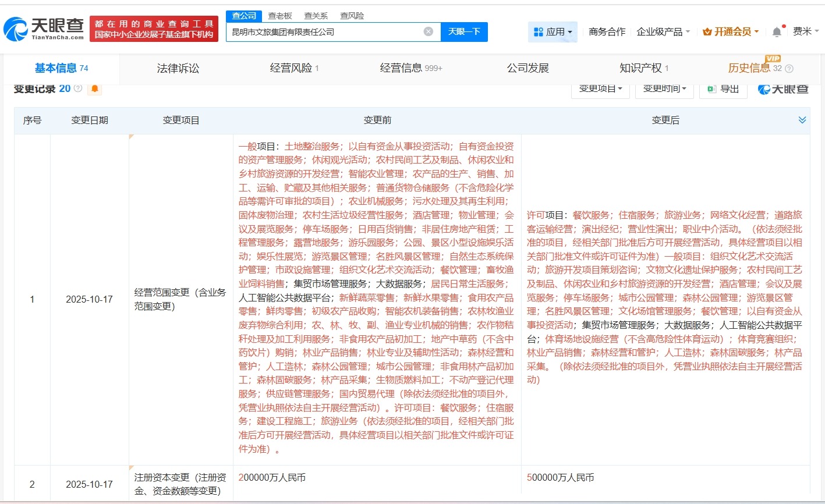825x504 pixels.
Task: Expand the table with the blue double-chevron icon
Action: click(x=802, y=120)
